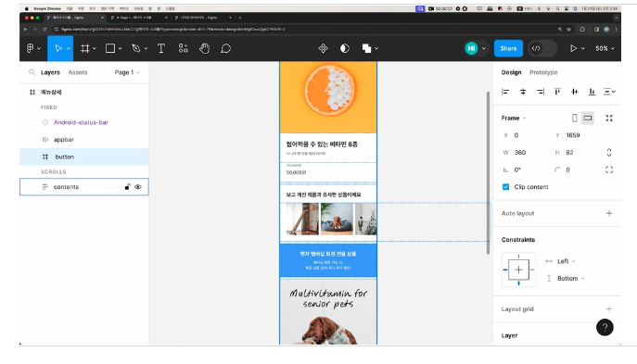Open the Resources tool
637x364 pixels.
point(183,48)
